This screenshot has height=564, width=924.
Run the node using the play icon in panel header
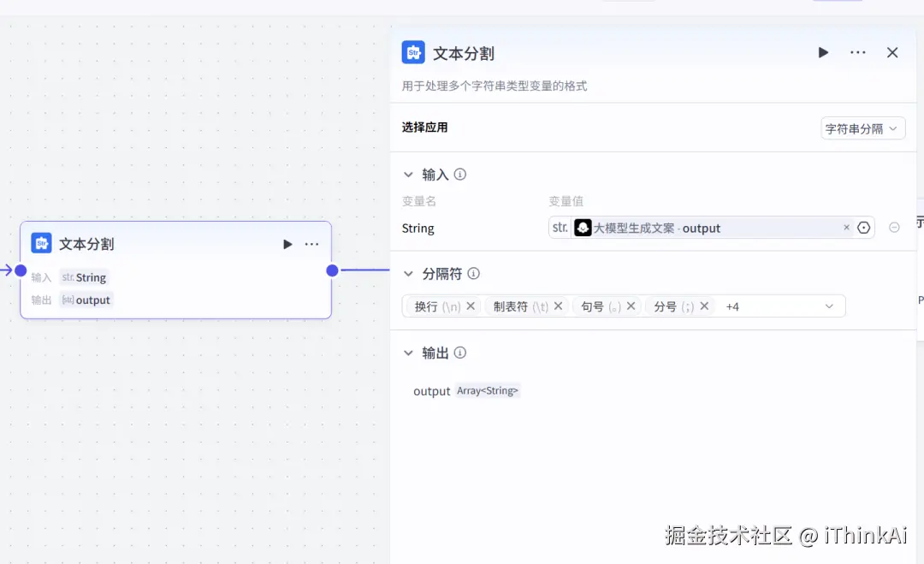823,52
